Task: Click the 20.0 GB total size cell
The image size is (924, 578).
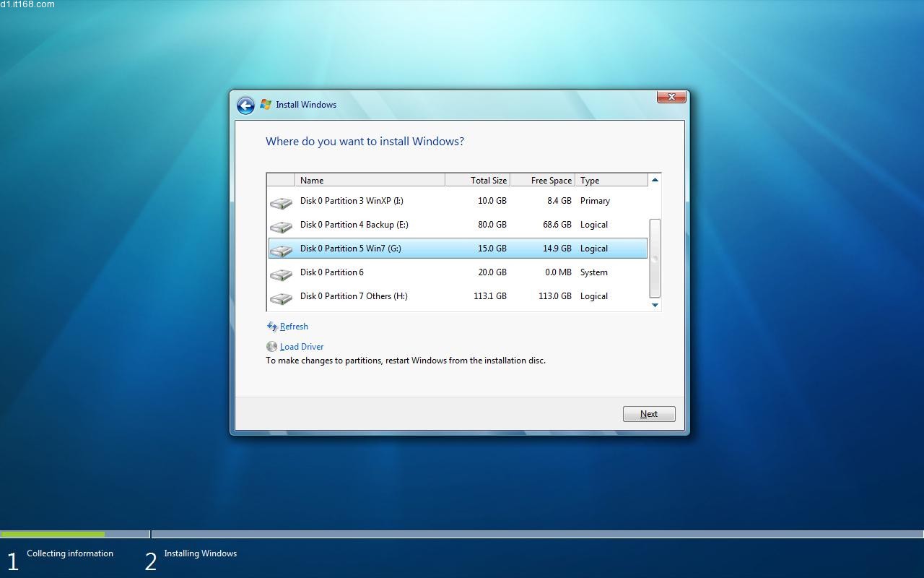Action: pyautogui.click(x=492, y=272)
